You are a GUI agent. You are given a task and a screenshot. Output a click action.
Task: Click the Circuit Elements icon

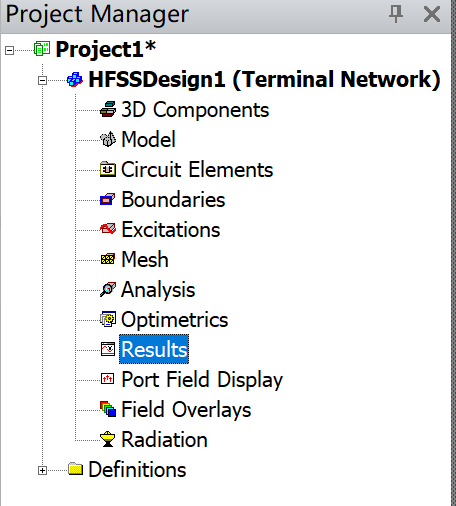click(x=108, y=169)
